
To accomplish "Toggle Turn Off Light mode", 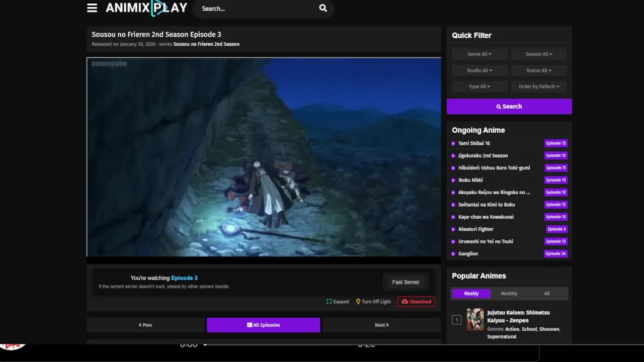I will [373, 302].
